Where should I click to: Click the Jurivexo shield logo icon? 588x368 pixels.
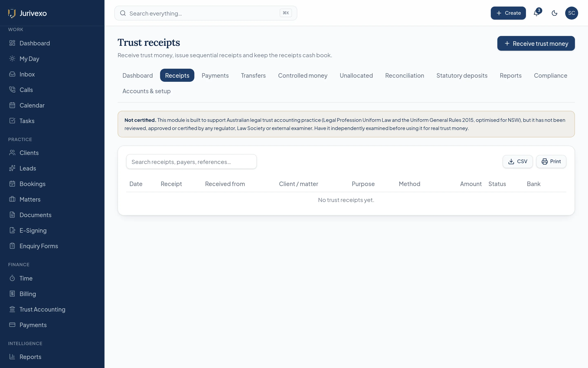pyautogui.click(x=12, y=13)
